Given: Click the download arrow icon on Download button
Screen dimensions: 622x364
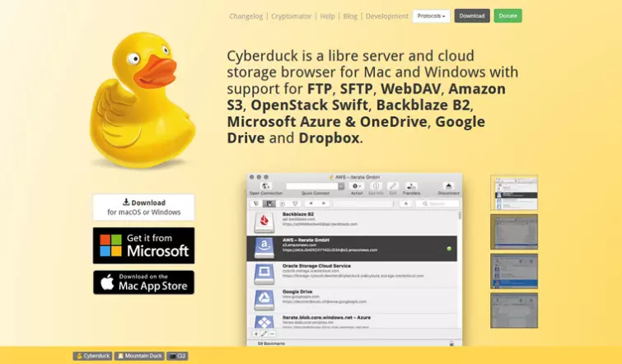Looking at the screenshot, I should [x=126, y=203].
